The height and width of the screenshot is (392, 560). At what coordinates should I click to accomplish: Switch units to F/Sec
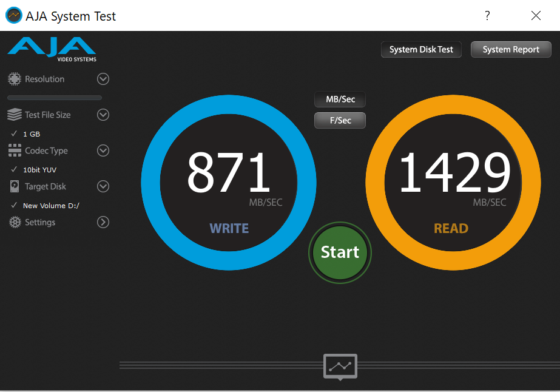tap(340, 120)
